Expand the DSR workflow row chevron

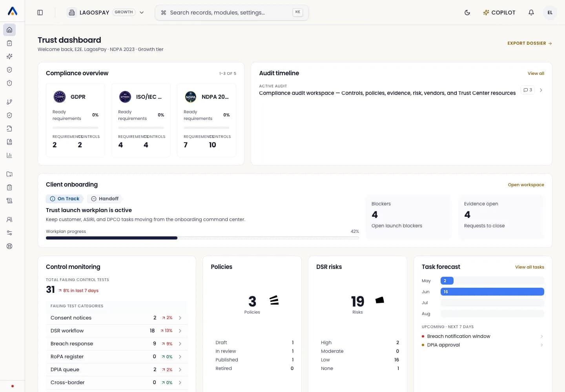pyautogui.click(x=180, y=331)
